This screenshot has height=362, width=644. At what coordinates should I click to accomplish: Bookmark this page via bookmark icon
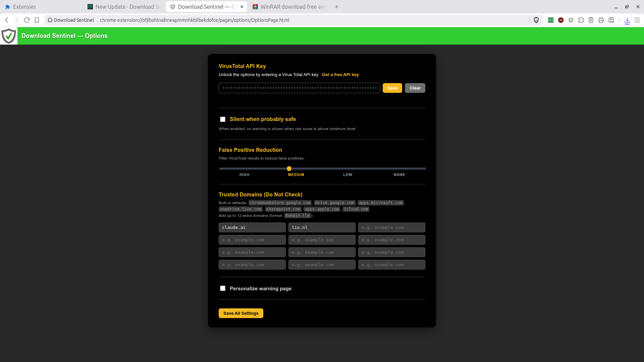(37, 20)
